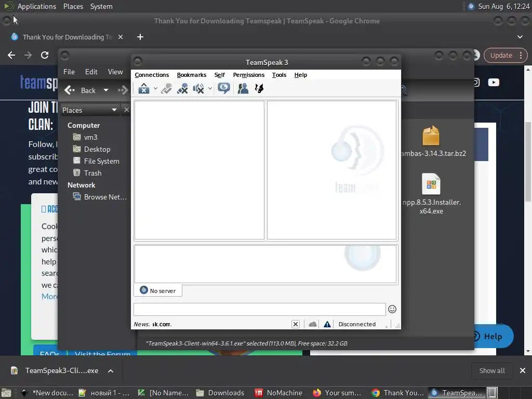Open the Contacts manager toolbar icon
The width and height of the screenshot is (532, 399).
(x=243, y=88)
